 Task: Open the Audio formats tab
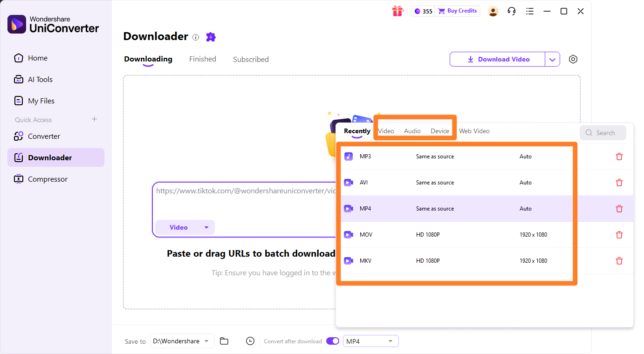click(x=412, y=131)
